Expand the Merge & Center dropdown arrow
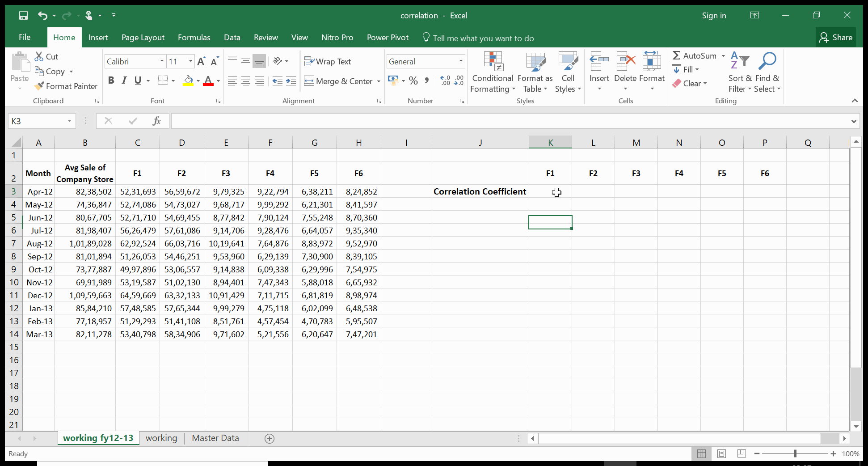 tap(379, 81)
